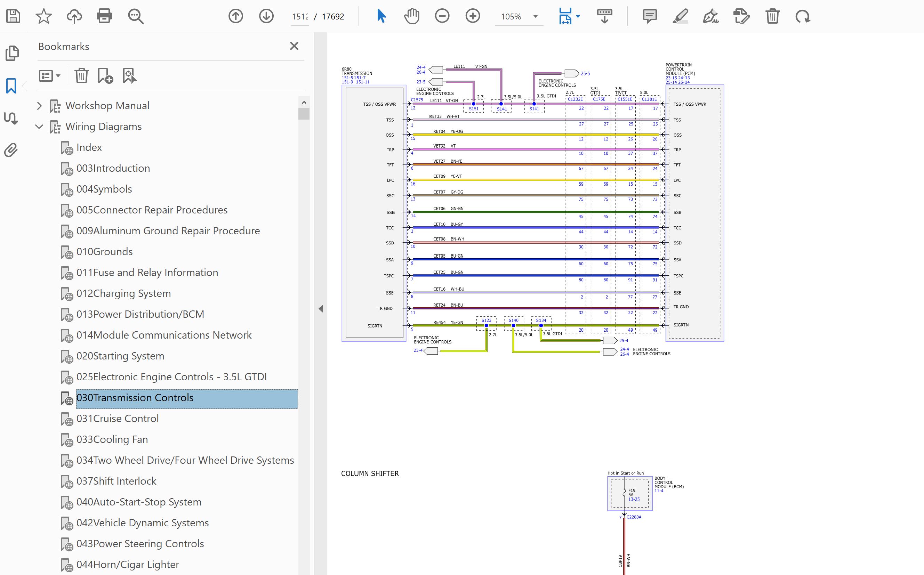924x575 pixels.
Task: Collapse the Wiring Diagrams bookmark tree
Action: point(39,127)
